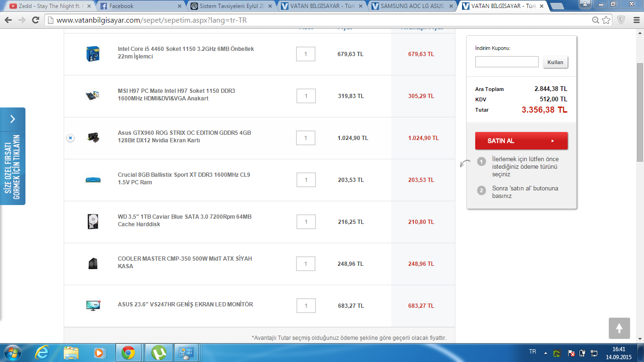Click the browser back arrow

[8, 20]
